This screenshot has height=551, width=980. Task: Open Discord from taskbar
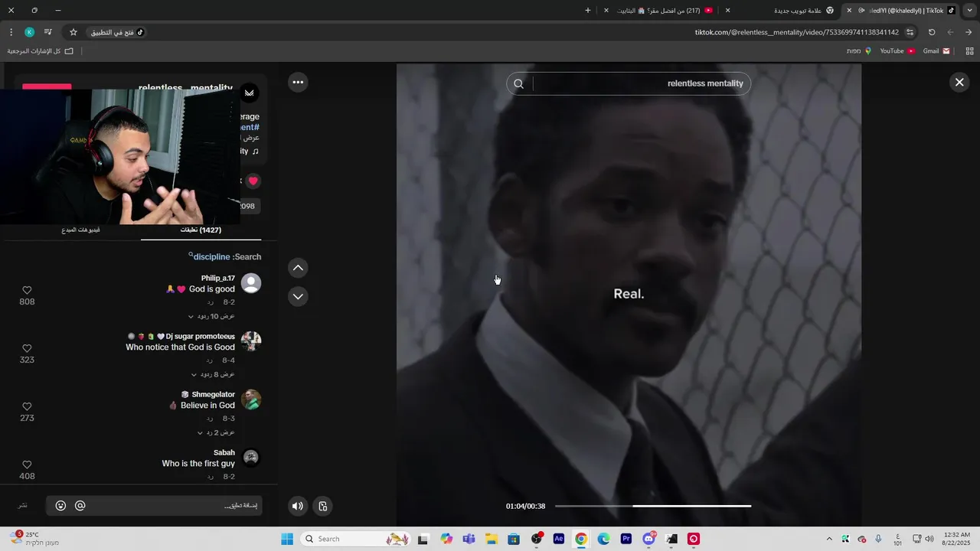649,539
